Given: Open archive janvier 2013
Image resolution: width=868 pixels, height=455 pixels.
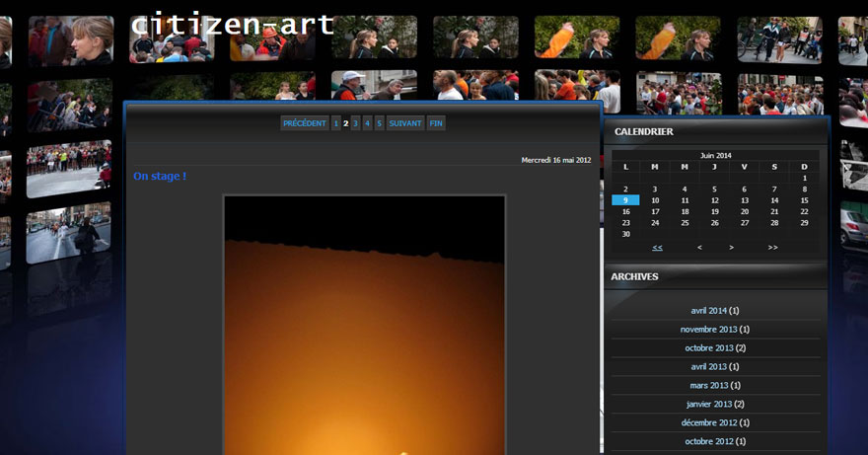Looking at the screenshot, I should point(709,404).
